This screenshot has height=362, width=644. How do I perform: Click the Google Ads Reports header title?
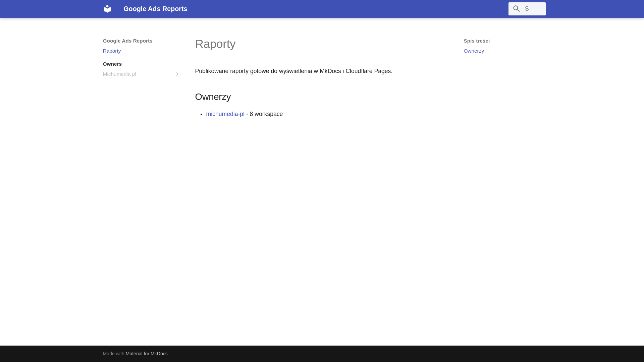click(x=155, y=9)
